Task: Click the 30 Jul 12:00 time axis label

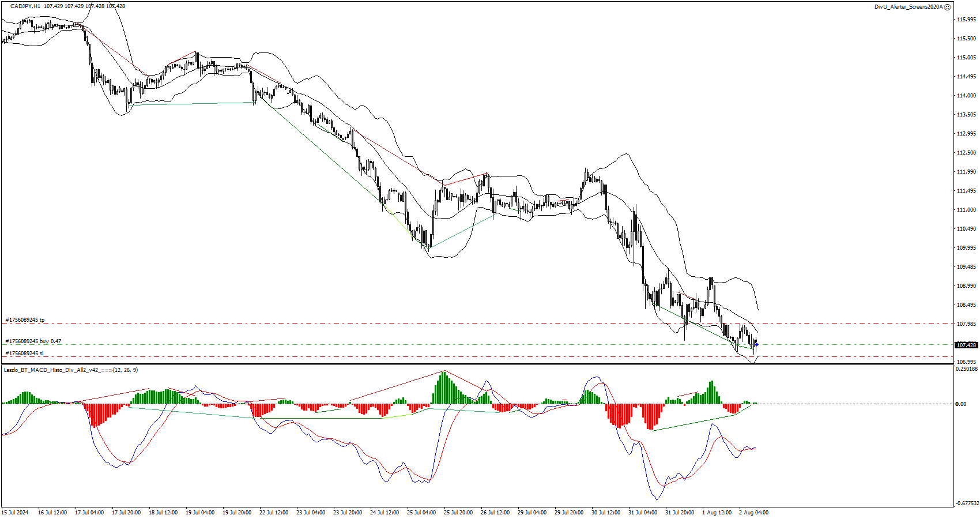Action: 605,512
